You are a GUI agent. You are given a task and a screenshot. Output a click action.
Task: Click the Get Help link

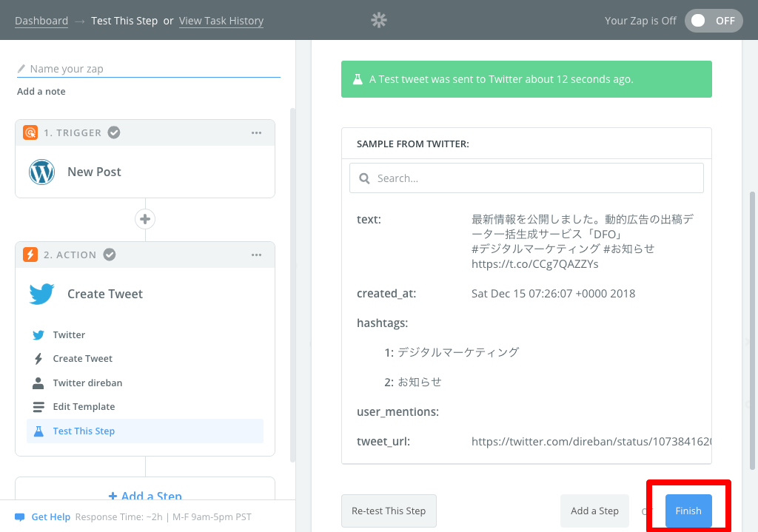51,517
